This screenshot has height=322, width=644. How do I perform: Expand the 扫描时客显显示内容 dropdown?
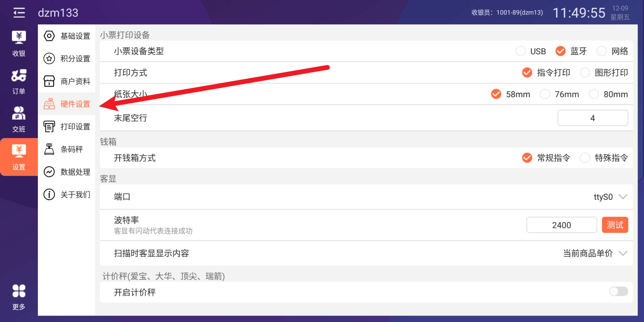pyautogui.click(x=595, y=253)
